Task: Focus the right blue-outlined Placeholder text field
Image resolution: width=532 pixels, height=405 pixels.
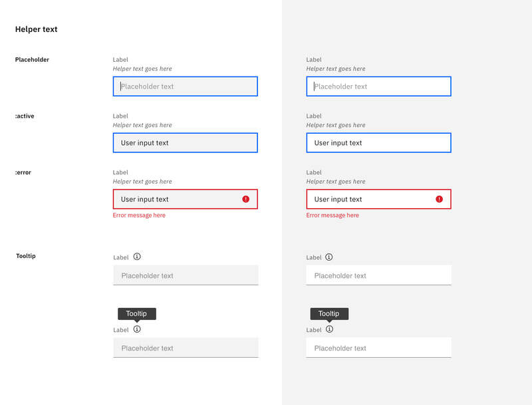Action: coord(378,86)
